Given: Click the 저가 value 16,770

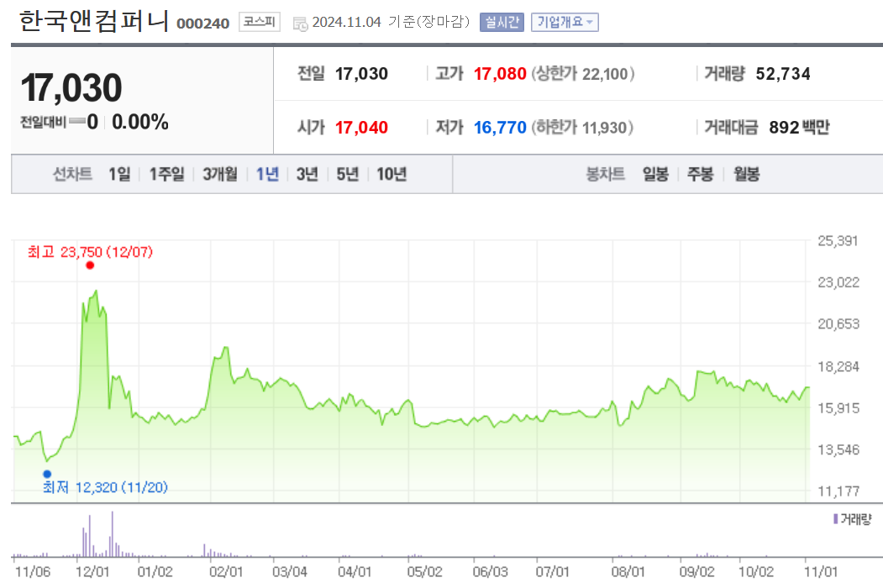Looking at the screenshot, I should click(x=500, y=128).
